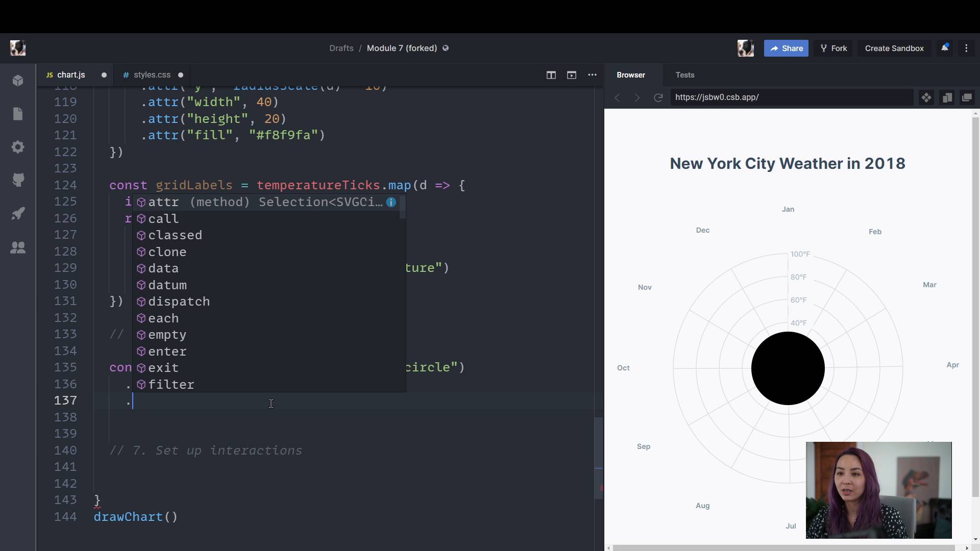The image size is (980, 551).
Task: Open the vertical dots header menu
Action: [966, 48]
